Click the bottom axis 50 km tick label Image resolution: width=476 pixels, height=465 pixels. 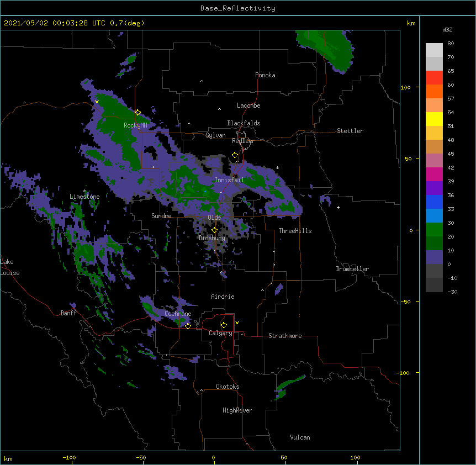pos(284,457)
